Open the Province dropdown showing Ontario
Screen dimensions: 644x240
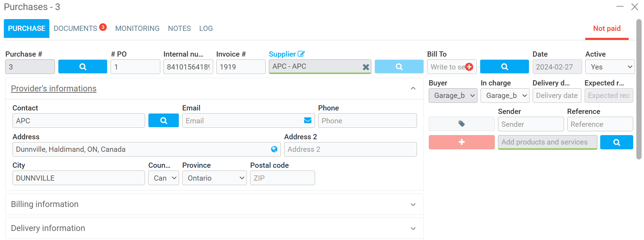tap(214, 178)
